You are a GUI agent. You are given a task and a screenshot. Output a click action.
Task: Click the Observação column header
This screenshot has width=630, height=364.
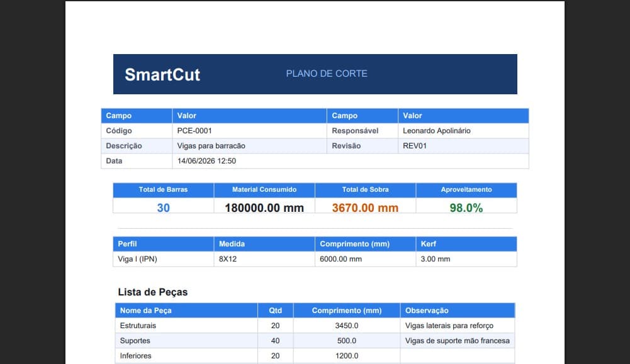point(427,311)
